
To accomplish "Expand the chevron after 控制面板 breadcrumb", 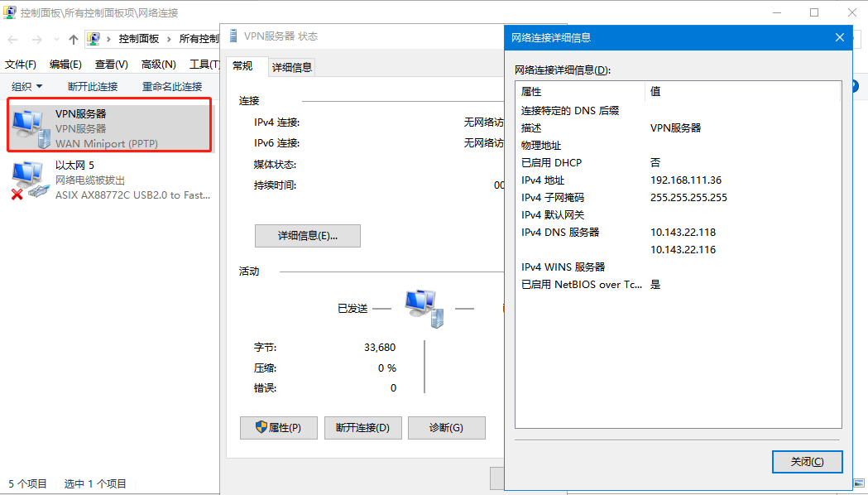I will pyautogui.click(x=169, y=39).
